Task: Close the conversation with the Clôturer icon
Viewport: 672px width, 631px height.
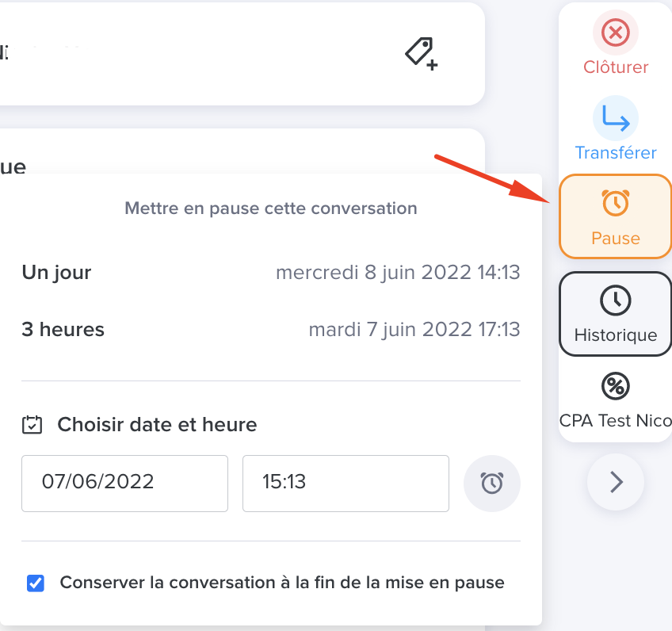Action: pos(616,33)
